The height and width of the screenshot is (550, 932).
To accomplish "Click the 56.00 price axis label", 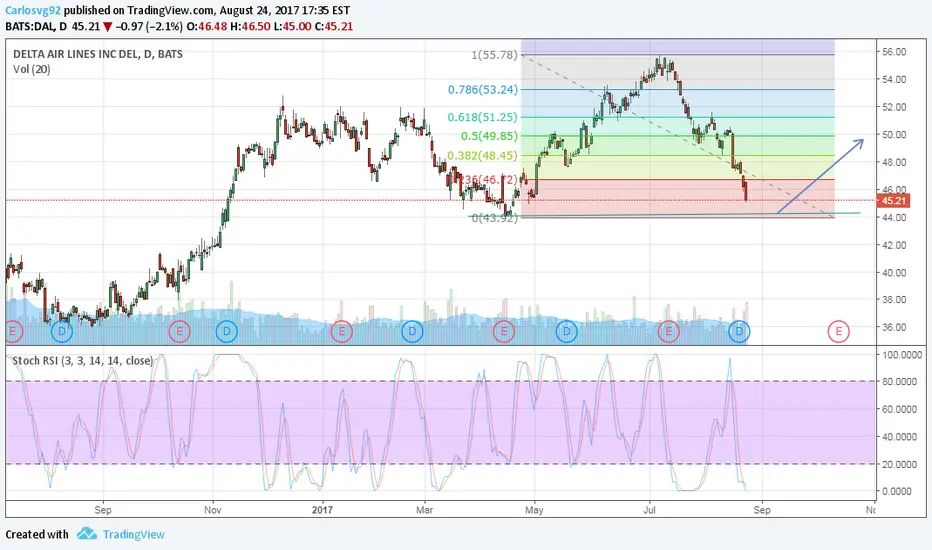I will 894,52.
